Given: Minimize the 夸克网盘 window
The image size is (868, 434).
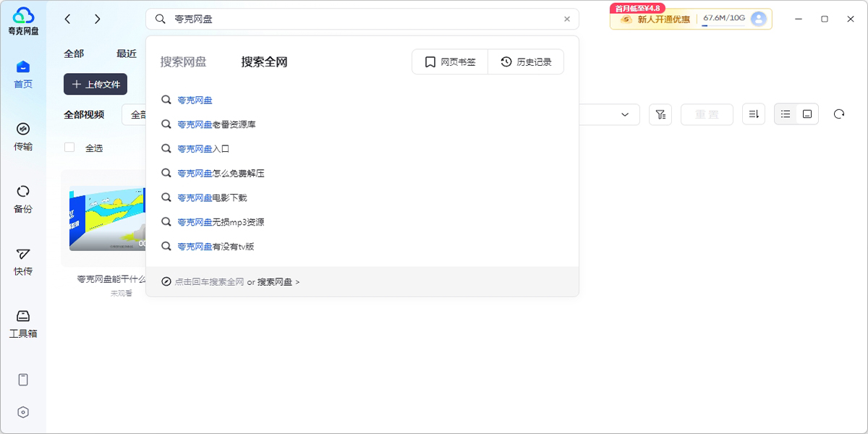Looking at the screenshot, I should click(798, 19).
